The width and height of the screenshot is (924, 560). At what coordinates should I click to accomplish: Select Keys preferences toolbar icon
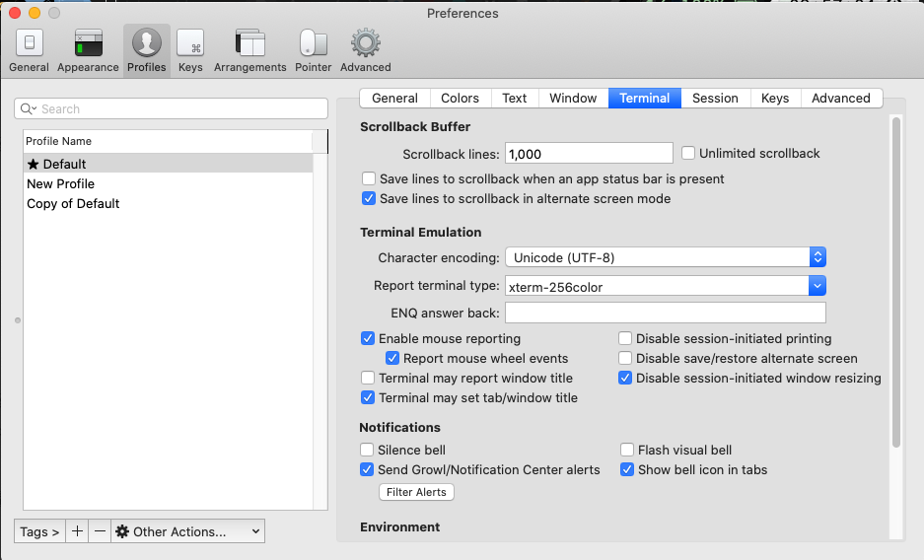(190, 50)
